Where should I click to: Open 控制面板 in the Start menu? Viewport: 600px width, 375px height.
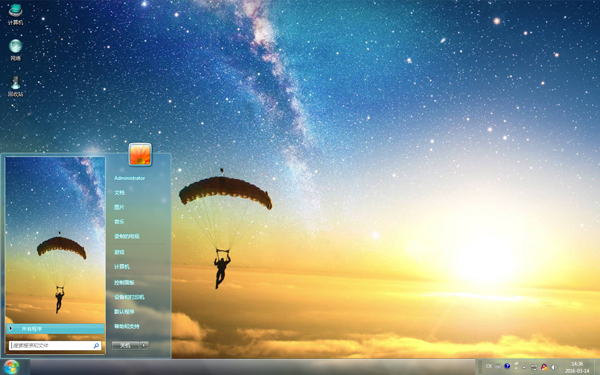(124, 282)
